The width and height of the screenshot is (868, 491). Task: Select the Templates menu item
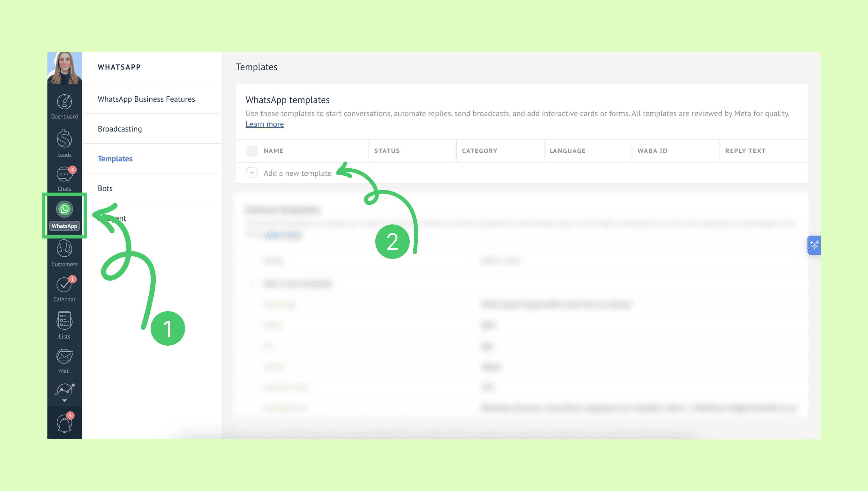point(115,158)
